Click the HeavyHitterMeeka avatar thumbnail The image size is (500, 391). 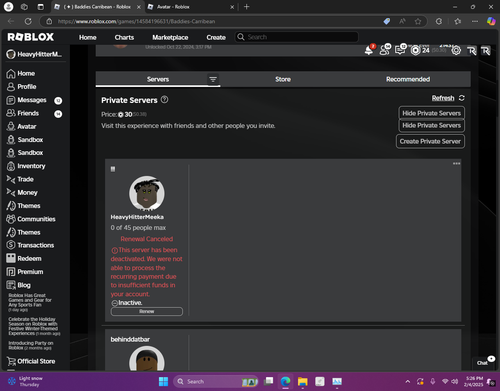(147, 193)
